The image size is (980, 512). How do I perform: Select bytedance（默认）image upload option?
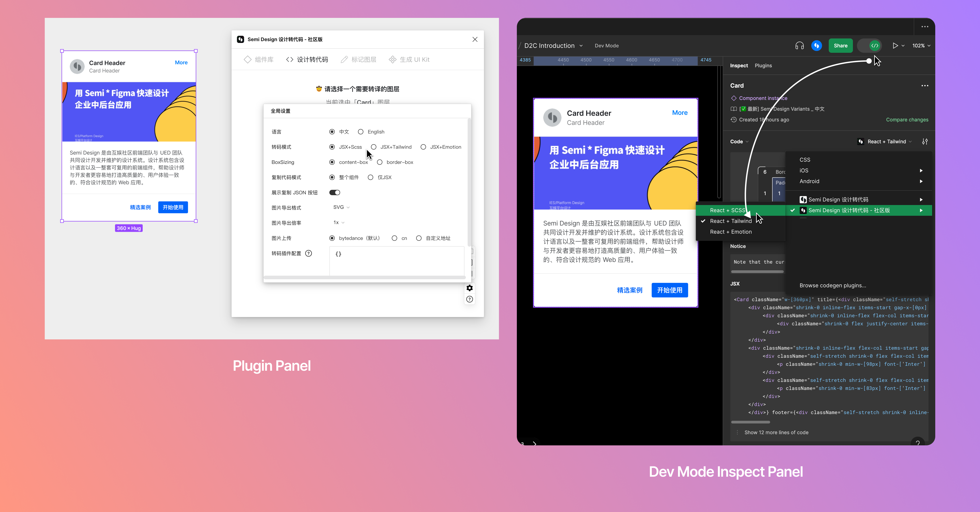click(x=332, y=238)
